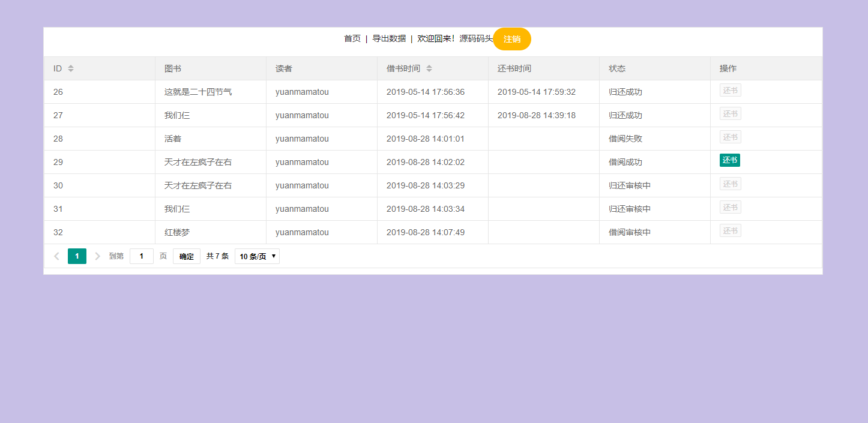The image size is (868, 423).
Task: Select book cell 活着 in row 28
Action: tap(173, 139)
